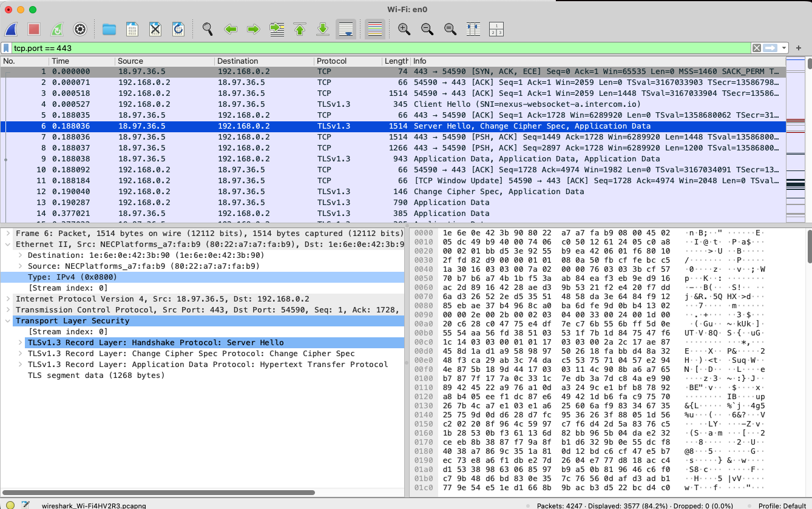
Task: Expand Source NECPlatforms_a7:fa:b9 entry
Action: 20,266
